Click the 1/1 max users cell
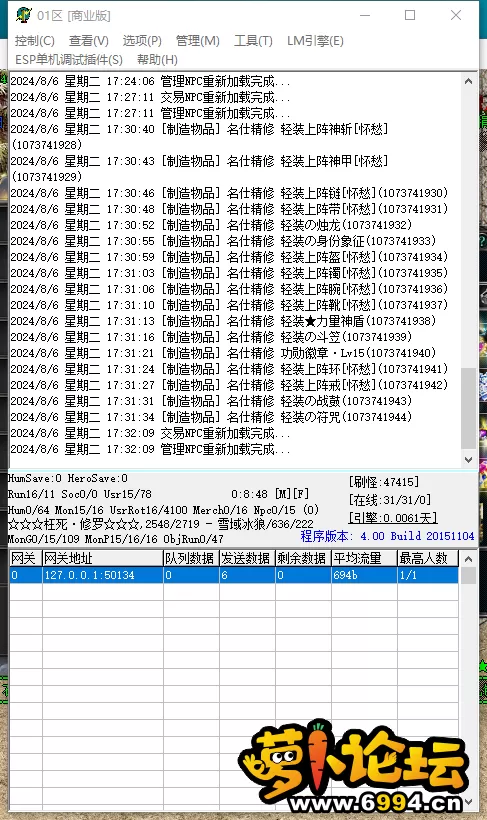The width and height of the screenshot is (487, 820). (428, 575)
